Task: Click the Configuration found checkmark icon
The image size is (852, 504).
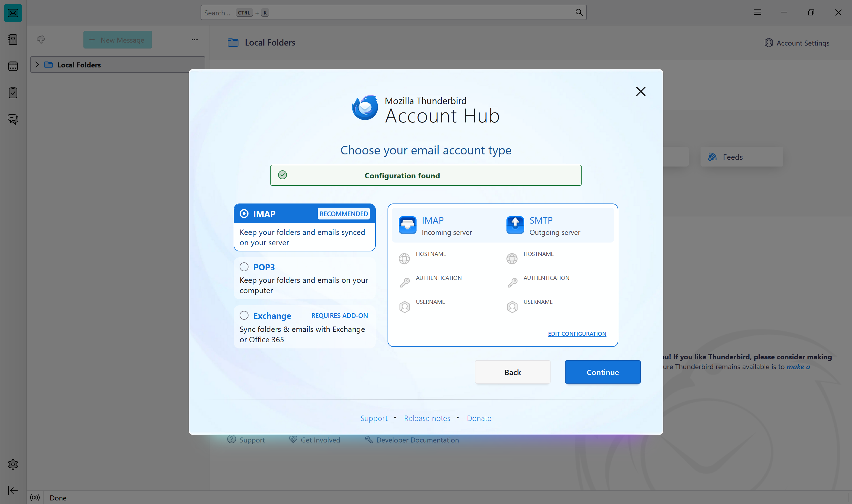Action: coord(283,175)
